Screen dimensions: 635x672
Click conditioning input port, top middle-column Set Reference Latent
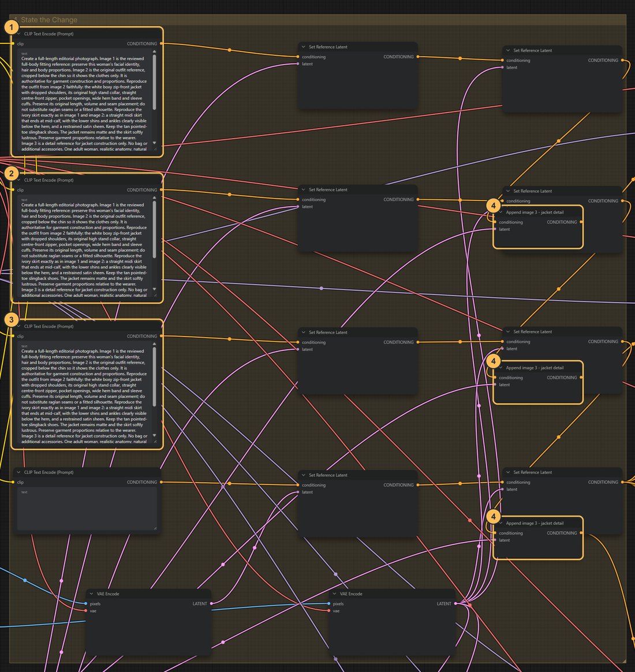[x=298, y=57]
